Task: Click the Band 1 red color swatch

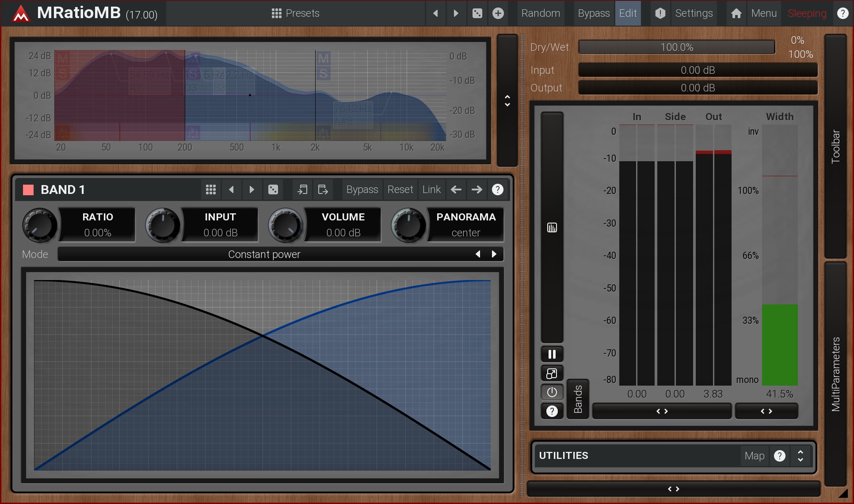Action: pyautogui.click(x=28, y=190)
